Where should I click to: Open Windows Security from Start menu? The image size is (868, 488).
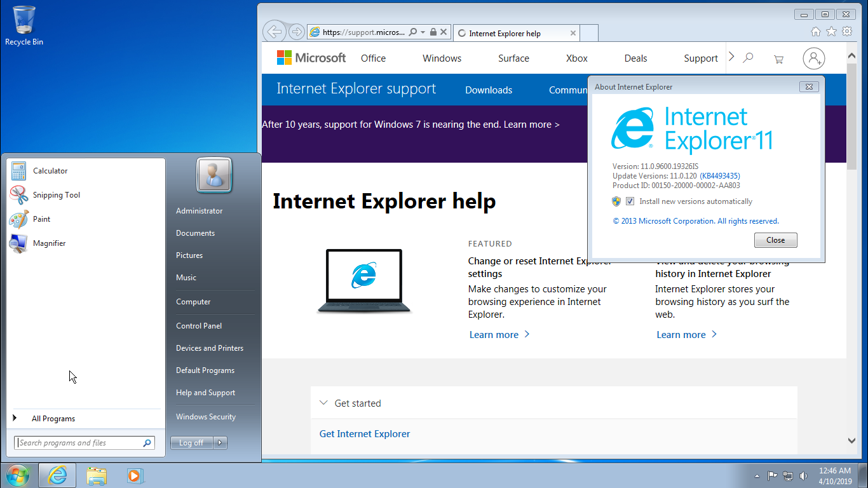tap(206, 417)
